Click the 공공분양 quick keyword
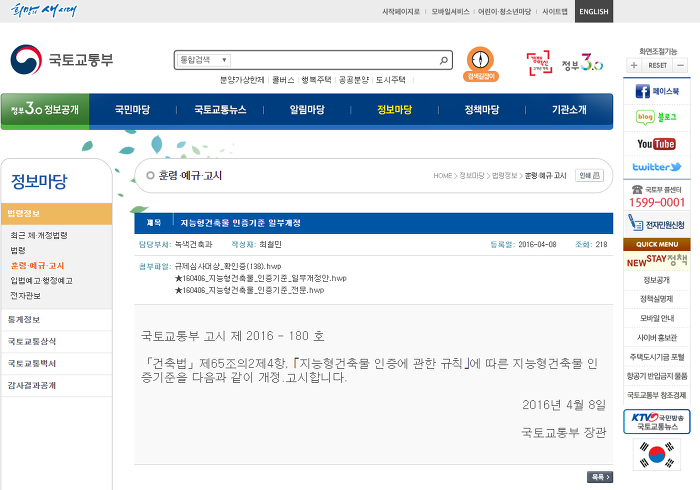The width and height of the screenshot is (700, 490). (354, 80)
